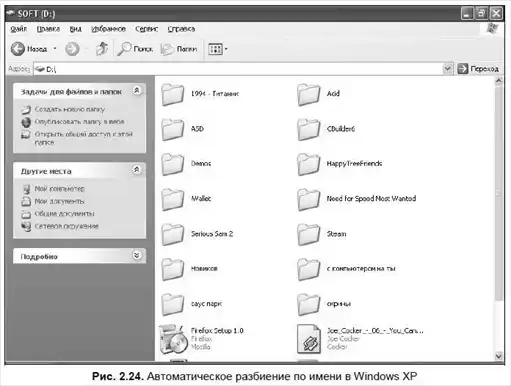511x386 pixels.
Task: Click the drive icon in the title bar
Action: coord(11,13)
